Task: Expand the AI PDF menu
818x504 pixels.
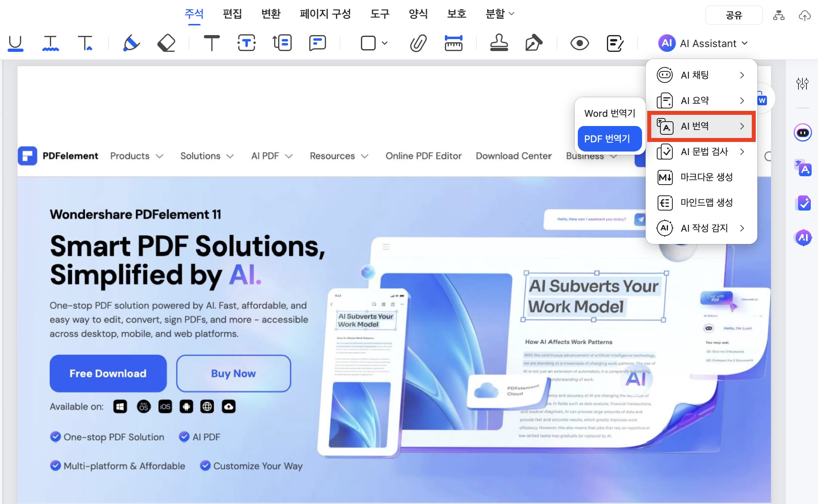Action: [x=272, y=156]
